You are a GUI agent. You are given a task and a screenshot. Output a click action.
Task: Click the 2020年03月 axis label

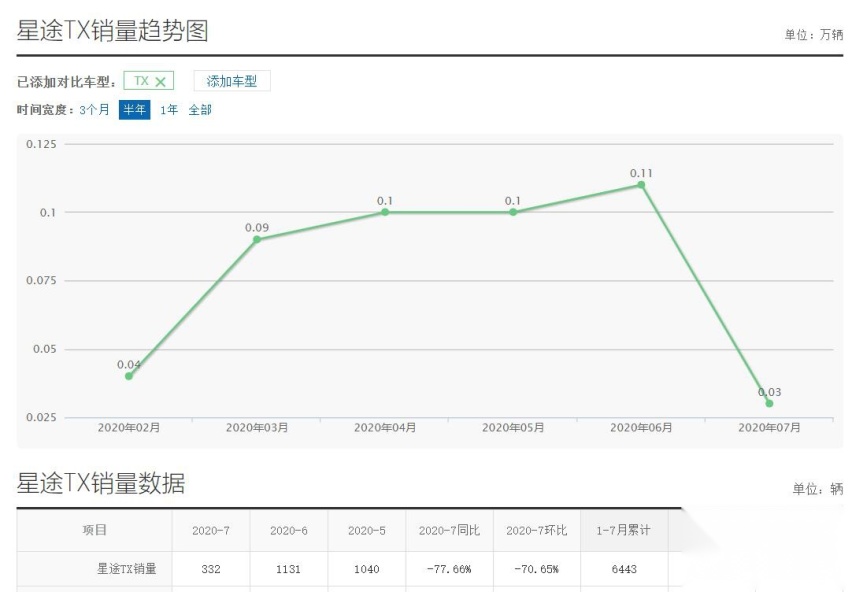[x=257, y=428]
